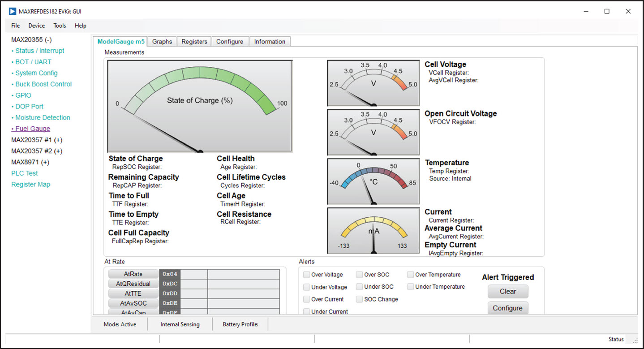644x349 pixels.
Task: Toggle the Under SOC checkbox
Action: [360, 287]
